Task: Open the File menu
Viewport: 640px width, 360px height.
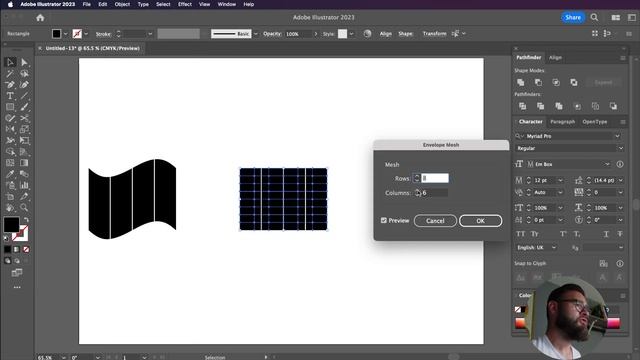Action: [87, 4]
